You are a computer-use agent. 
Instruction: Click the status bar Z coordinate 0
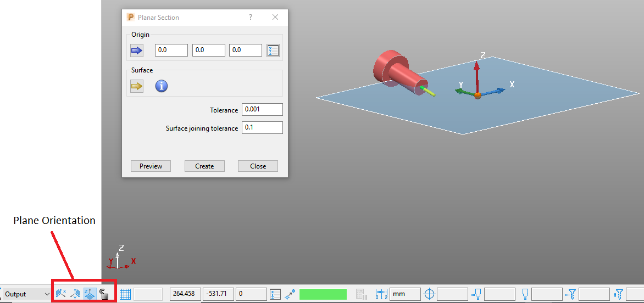pos(251,294)
